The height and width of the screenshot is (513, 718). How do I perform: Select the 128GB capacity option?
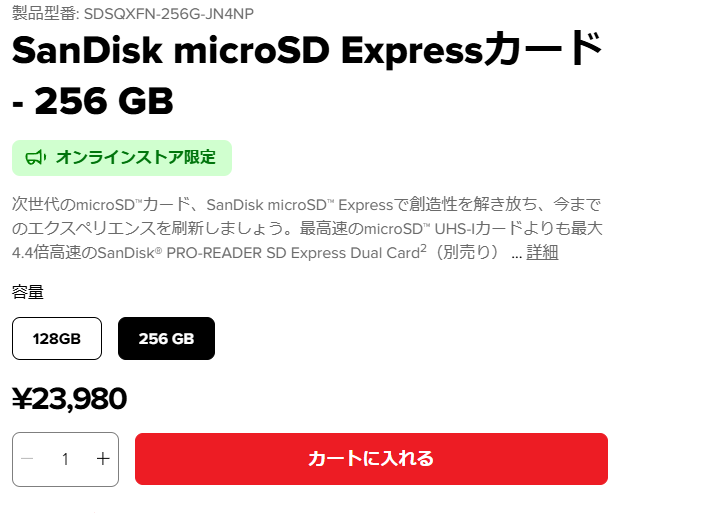(57, 338)
